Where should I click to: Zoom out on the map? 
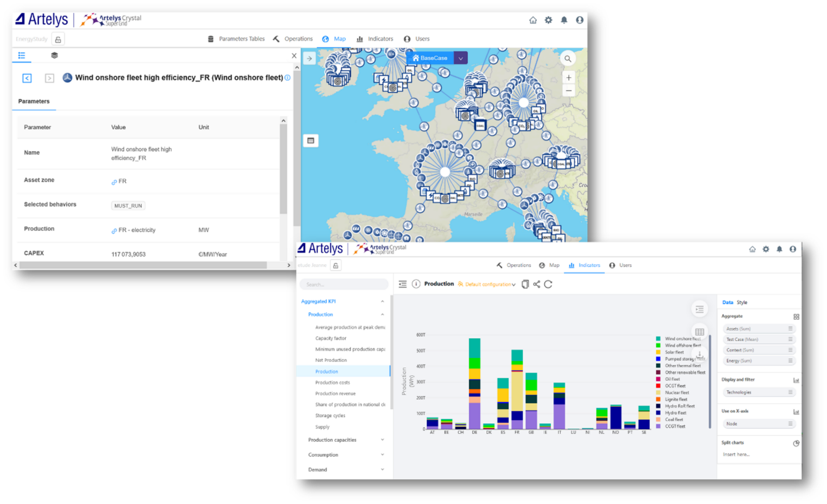pos(569,90)
